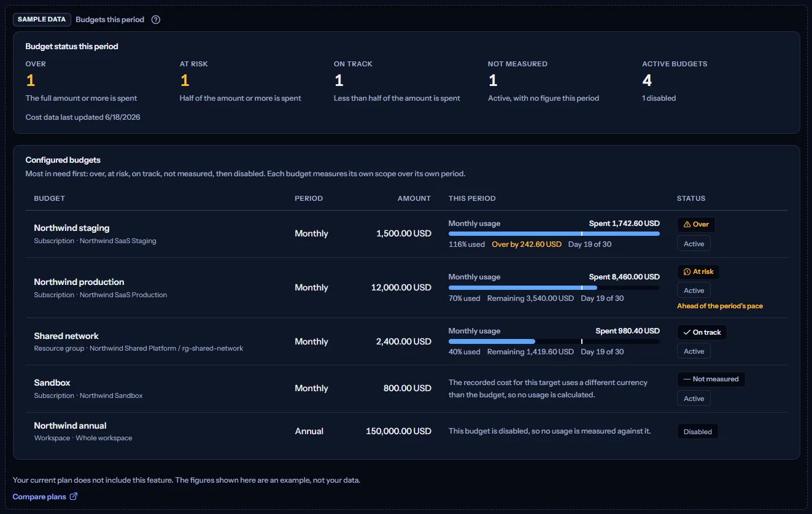Click Resource group Northwind Shared Platform subtitle

pos(139,349)
